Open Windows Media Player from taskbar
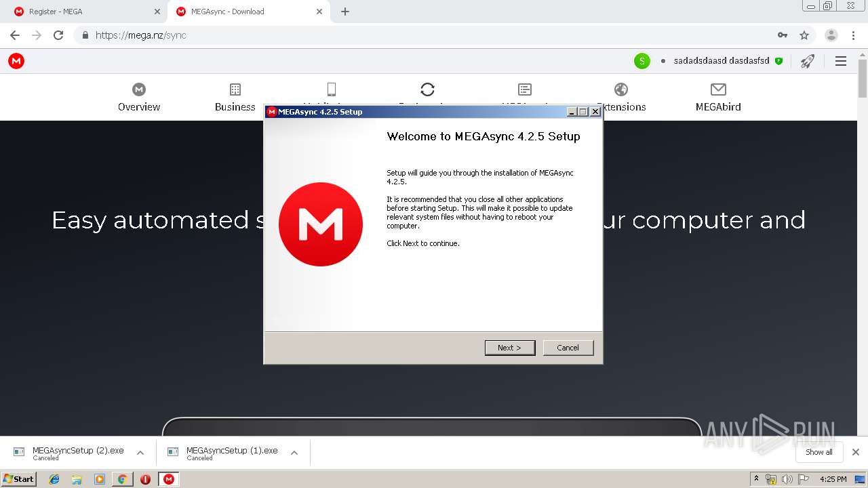 (100, 479)
